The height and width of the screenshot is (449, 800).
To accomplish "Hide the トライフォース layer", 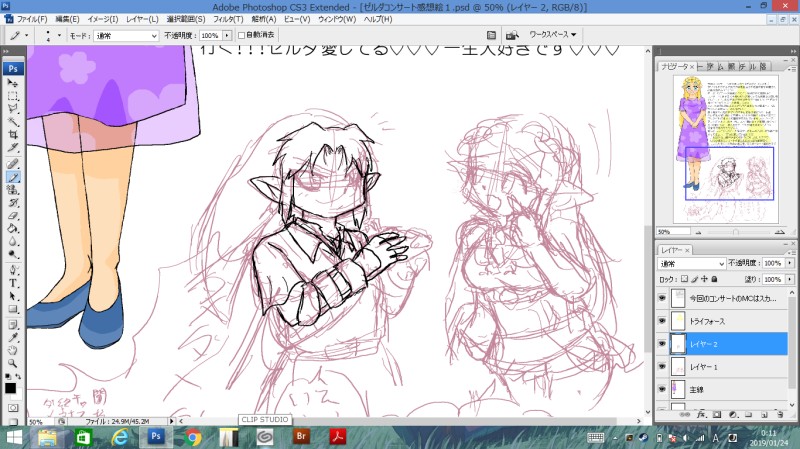I will tap(662, 321).
